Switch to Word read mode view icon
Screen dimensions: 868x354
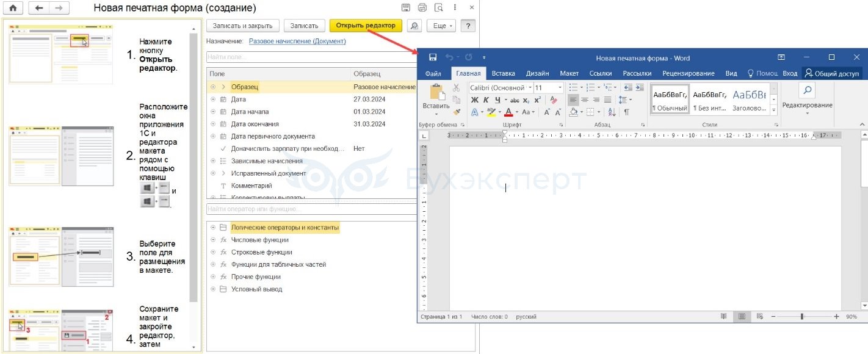[x=724, y=317]
